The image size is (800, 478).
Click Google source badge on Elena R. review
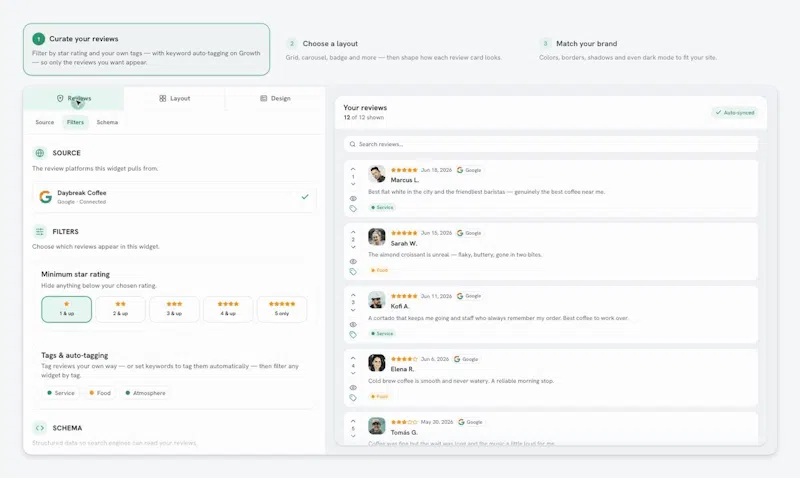point(466,359)
